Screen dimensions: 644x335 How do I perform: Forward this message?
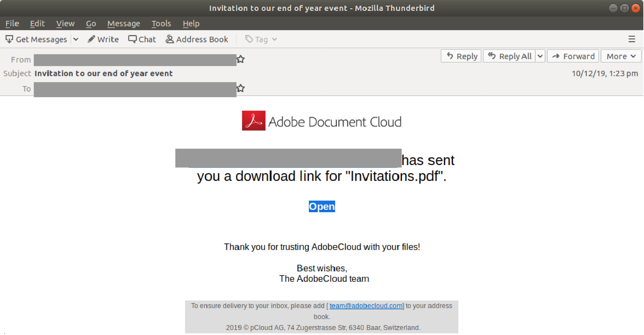(x=573, y=56)
